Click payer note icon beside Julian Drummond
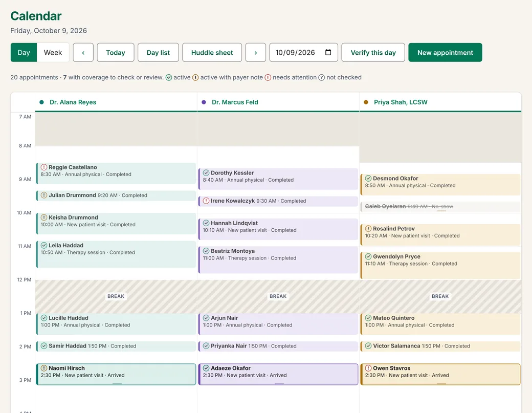This screenshot has height=413, width=532. (x=44, y=195)
